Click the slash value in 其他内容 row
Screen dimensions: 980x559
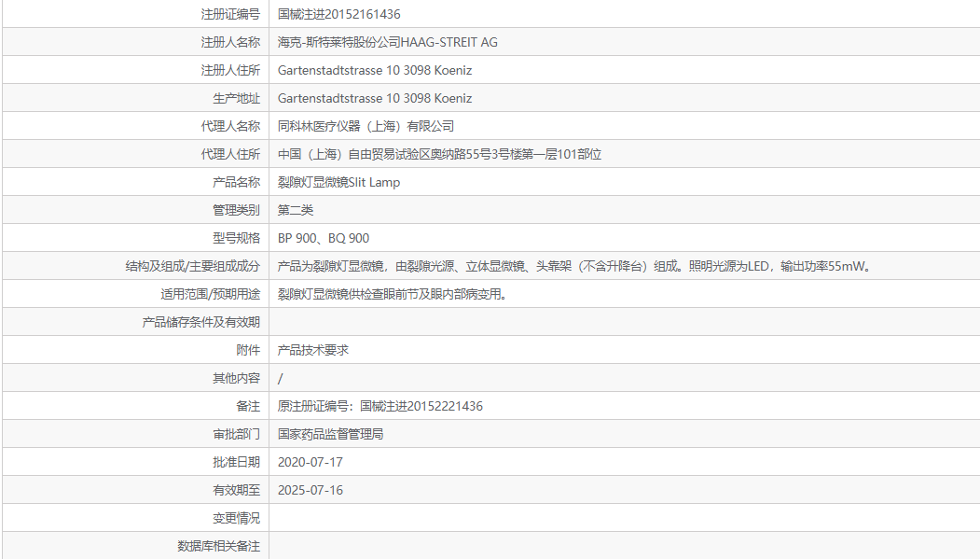(280, 378)
